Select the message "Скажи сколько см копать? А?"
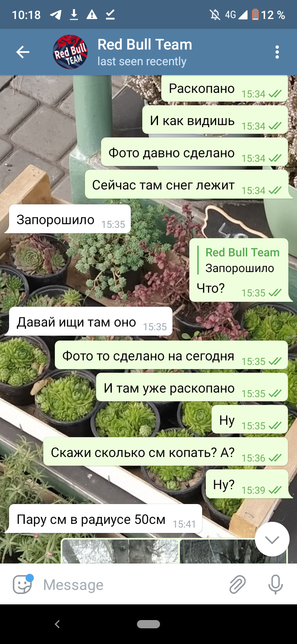Image resolution: width=297 pixels, height=644 pixels. click(x=165, y=452)
